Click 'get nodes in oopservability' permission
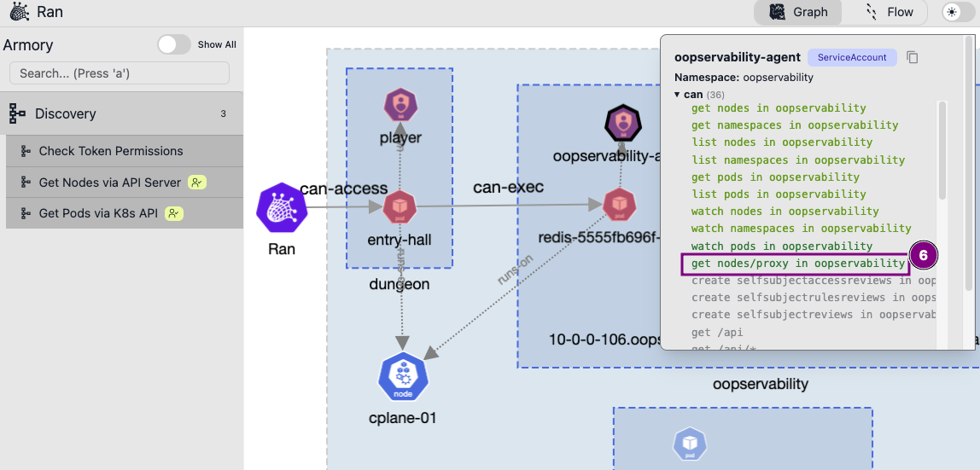 (779, 108)
